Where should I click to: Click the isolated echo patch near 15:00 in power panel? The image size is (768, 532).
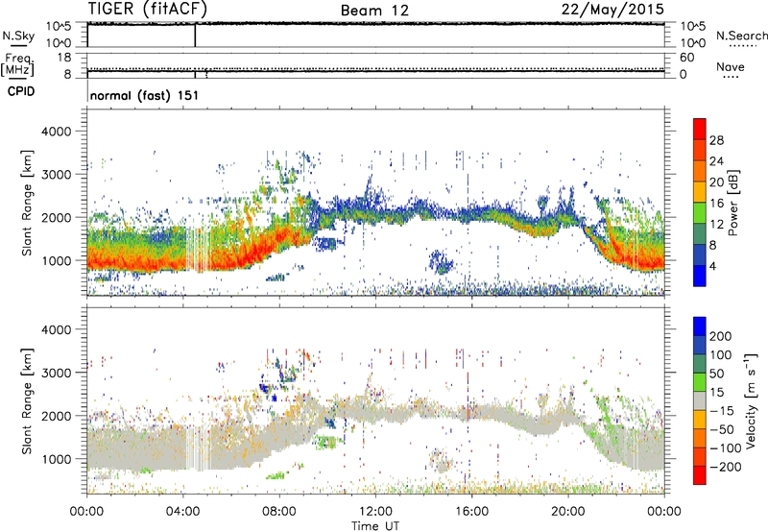click(441, 261)
